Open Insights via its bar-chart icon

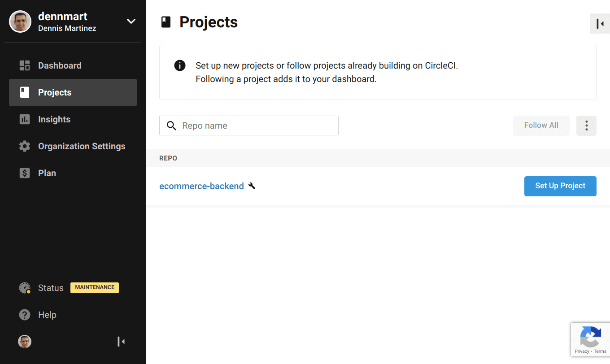(x=24, y=119)
